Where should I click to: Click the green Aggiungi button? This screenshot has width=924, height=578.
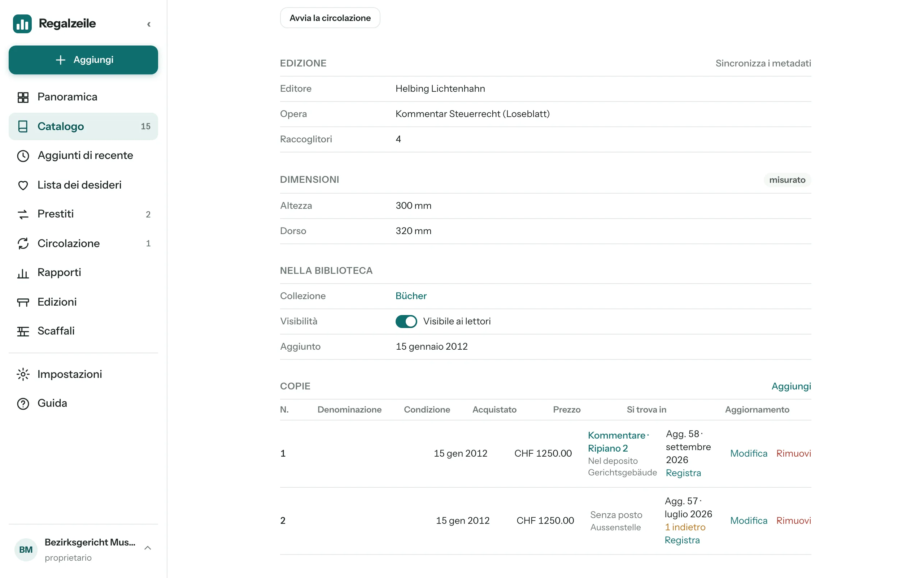[83, 60]
